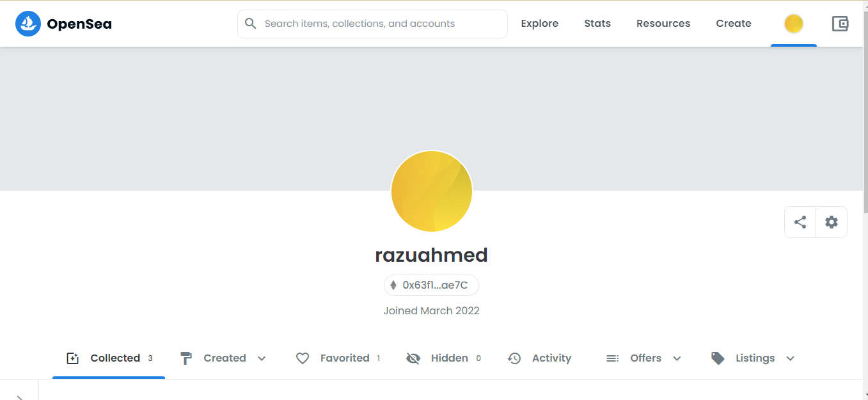The width and height of the screenshot is (868, 400).
Task: Open the Stats menu item
Action: 597,24
